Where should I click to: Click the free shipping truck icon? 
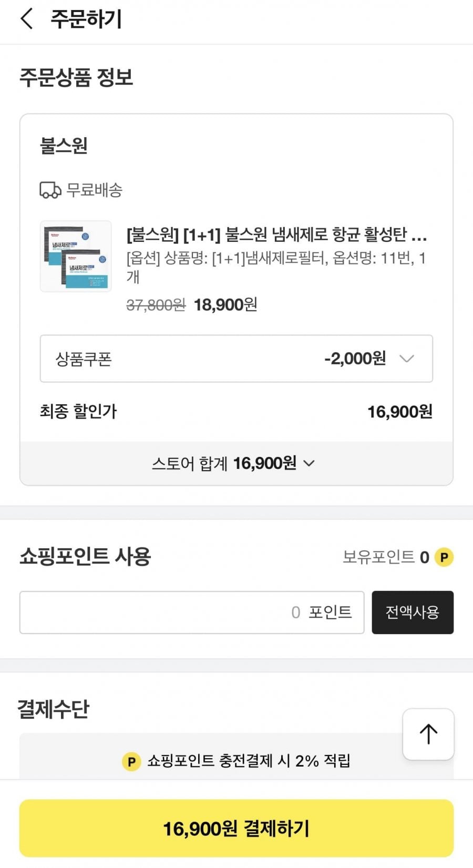tap(50, 190)
